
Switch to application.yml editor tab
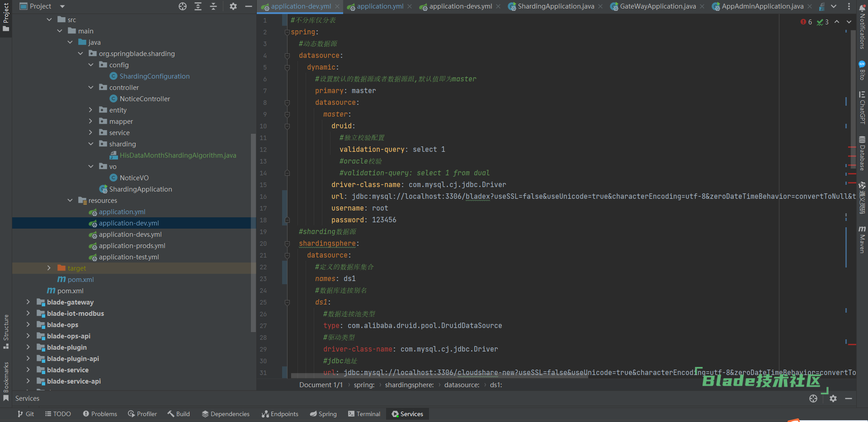click(x=380, y=6)
